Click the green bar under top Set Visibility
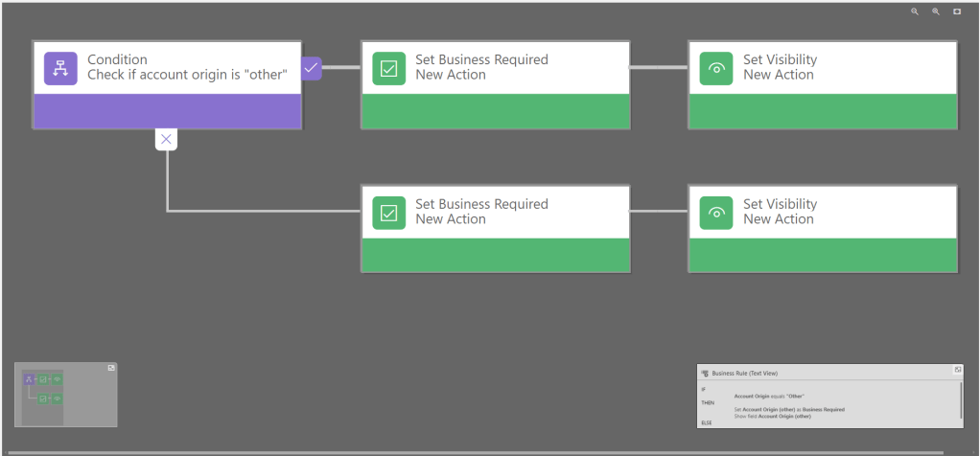This screenshot has width=980, height=456. (823, 111)
